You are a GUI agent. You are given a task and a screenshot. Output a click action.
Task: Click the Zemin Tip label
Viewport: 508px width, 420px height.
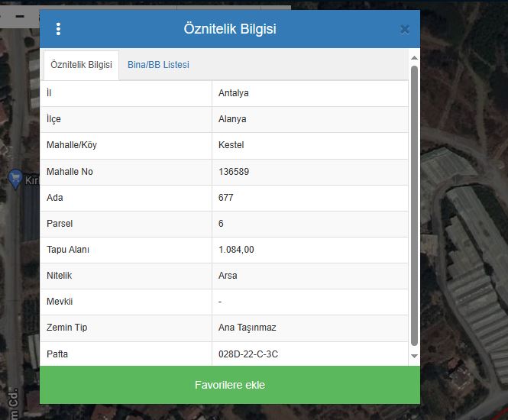point(66,328)
